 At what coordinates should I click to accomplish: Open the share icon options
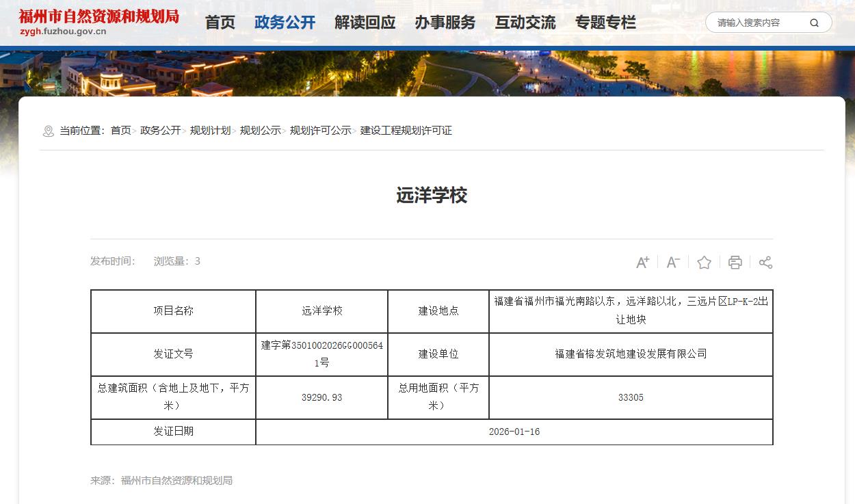[765, 263]
